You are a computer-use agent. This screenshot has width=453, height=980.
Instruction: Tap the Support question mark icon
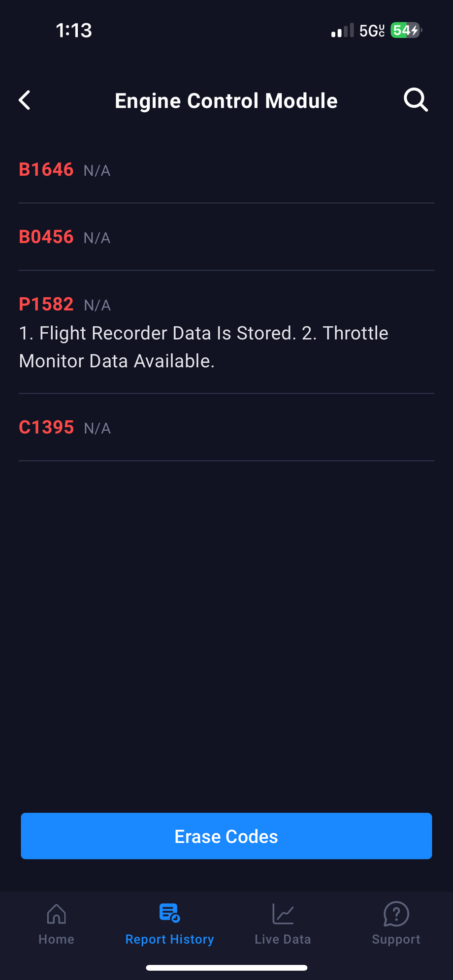[x=396, y=914]
